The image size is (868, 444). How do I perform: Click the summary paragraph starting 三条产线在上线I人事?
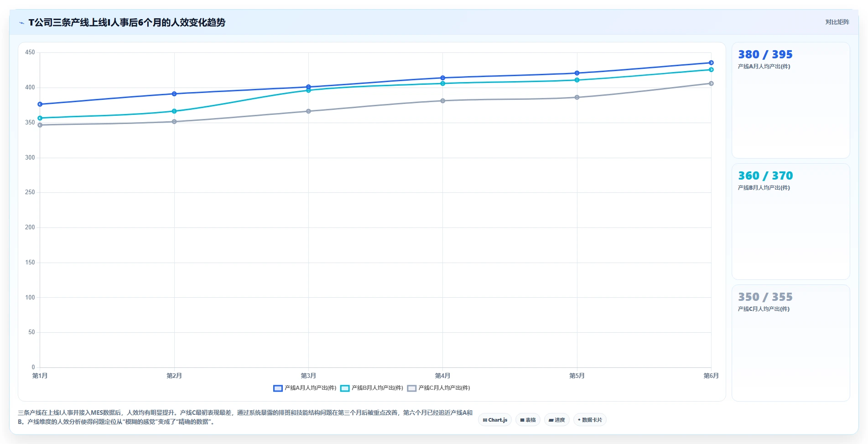245,417
